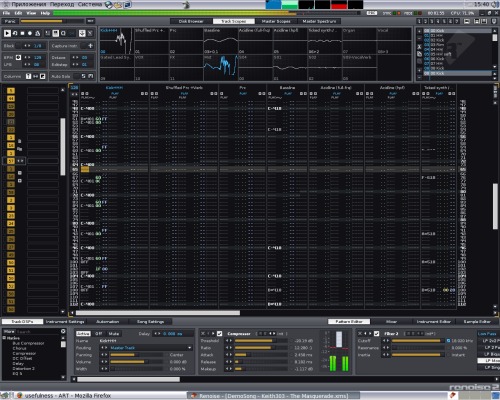500x400 pixels.
Task: Open the Automation tab
Action: point(107,322)
